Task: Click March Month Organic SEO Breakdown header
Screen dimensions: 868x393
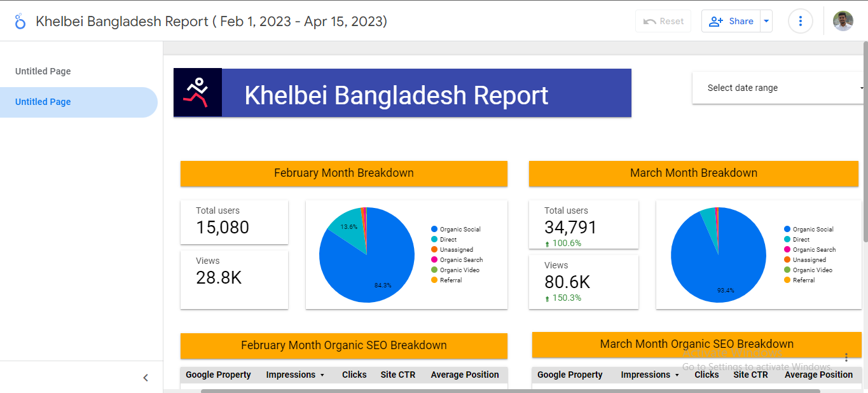Action: click(697, 344)
